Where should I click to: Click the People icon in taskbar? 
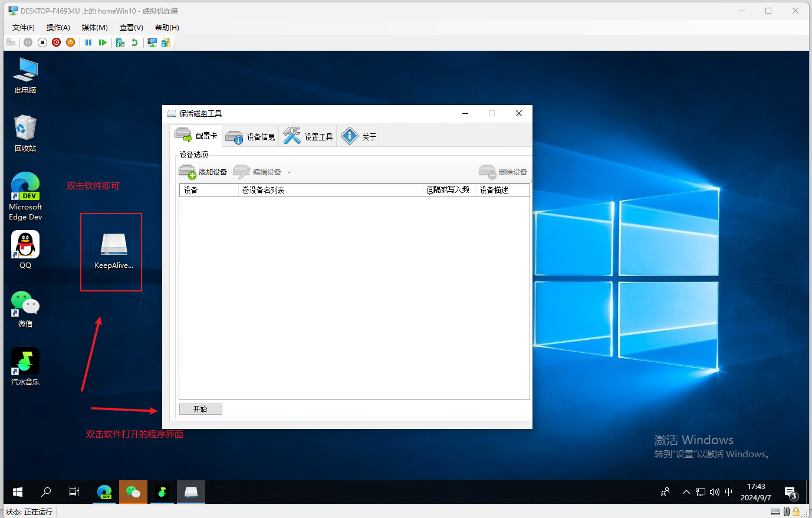pyautogui.click(x=665, y=492)
